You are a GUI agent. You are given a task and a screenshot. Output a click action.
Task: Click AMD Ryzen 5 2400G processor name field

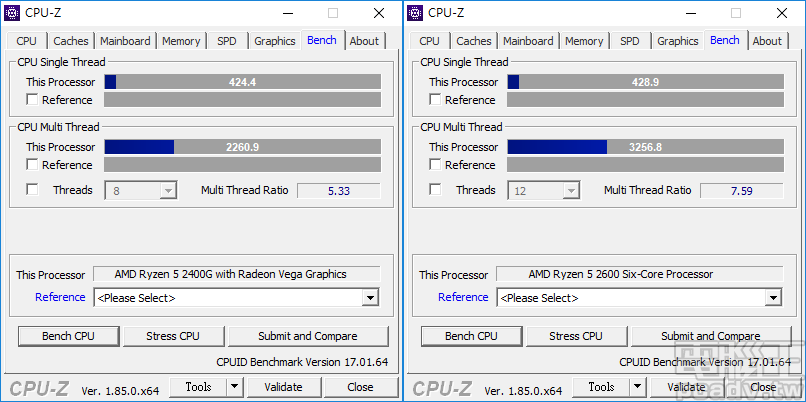point(236,274)
